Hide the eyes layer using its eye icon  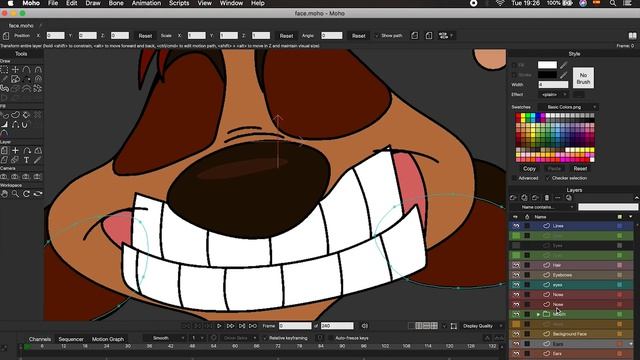click(516, 284)
